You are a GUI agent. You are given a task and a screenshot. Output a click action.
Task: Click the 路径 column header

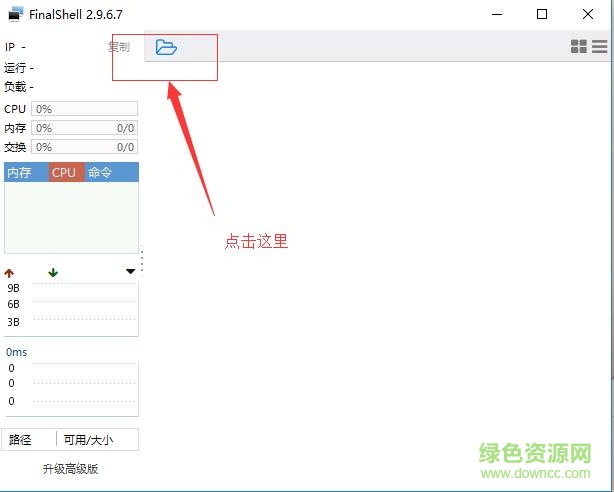click(29, 440)
